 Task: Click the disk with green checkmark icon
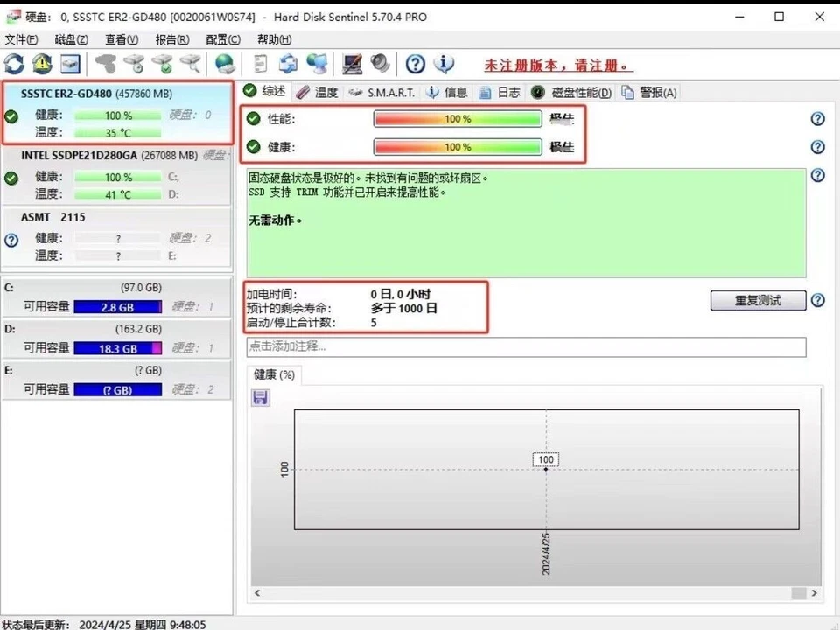click(x=163, y=64)
